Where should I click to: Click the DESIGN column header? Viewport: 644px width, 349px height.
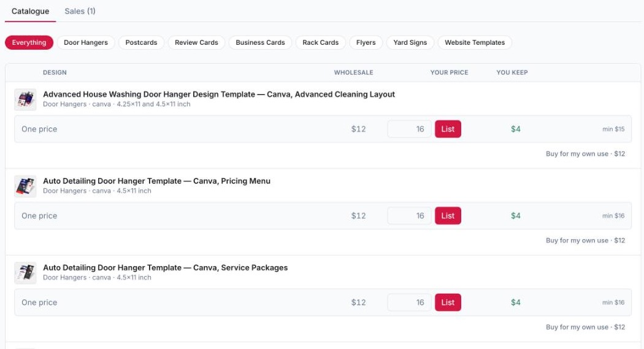pos(55,72)
